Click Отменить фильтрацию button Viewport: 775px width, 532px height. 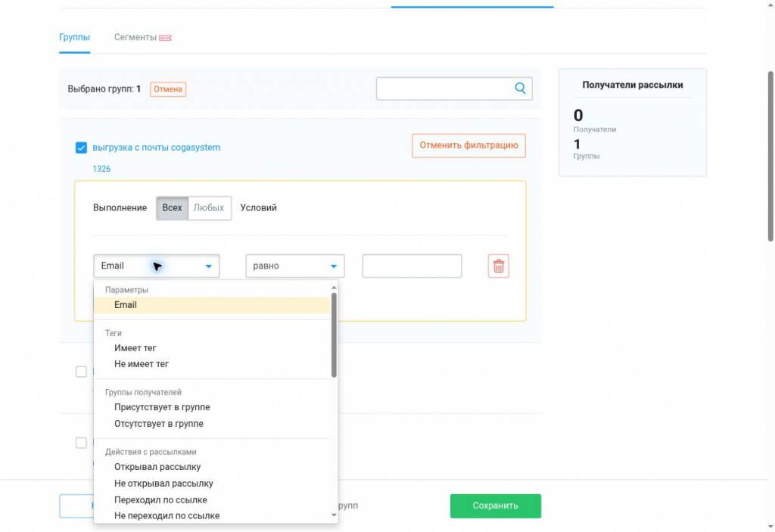[468, 146]
